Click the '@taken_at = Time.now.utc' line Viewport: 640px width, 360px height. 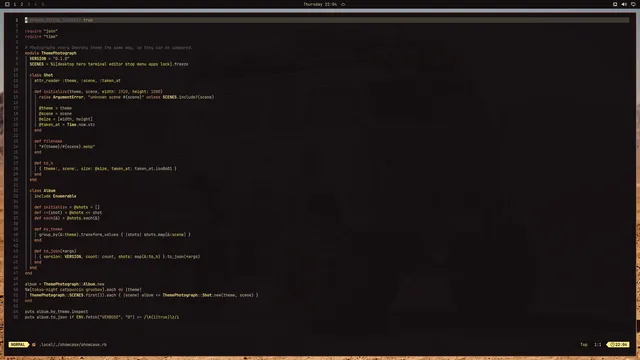coord(67,124)
